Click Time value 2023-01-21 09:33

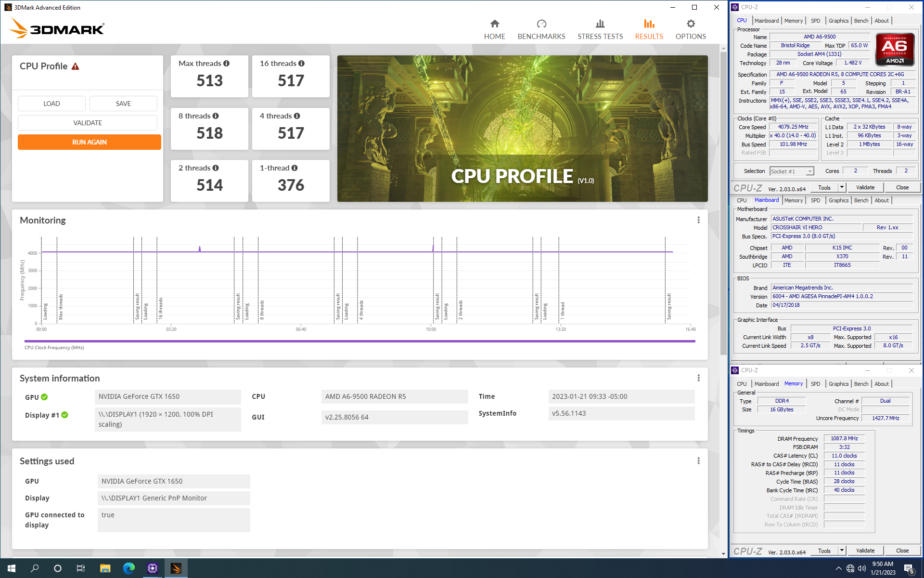pos(621,396)
